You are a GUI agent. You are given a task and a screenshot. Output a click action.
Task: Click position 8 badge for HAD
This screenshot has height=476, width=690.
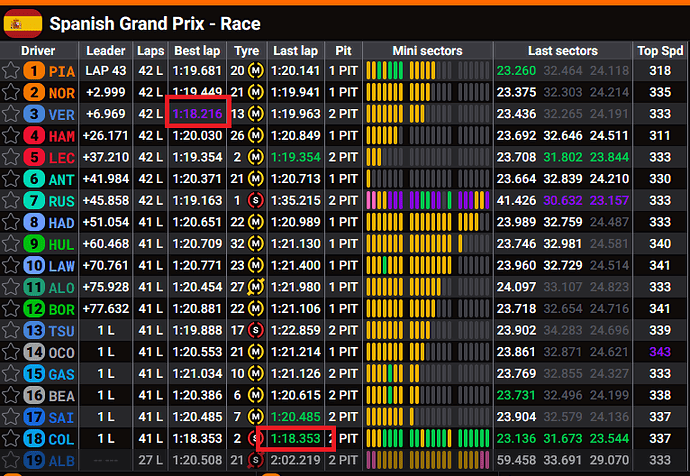point(34,222)
